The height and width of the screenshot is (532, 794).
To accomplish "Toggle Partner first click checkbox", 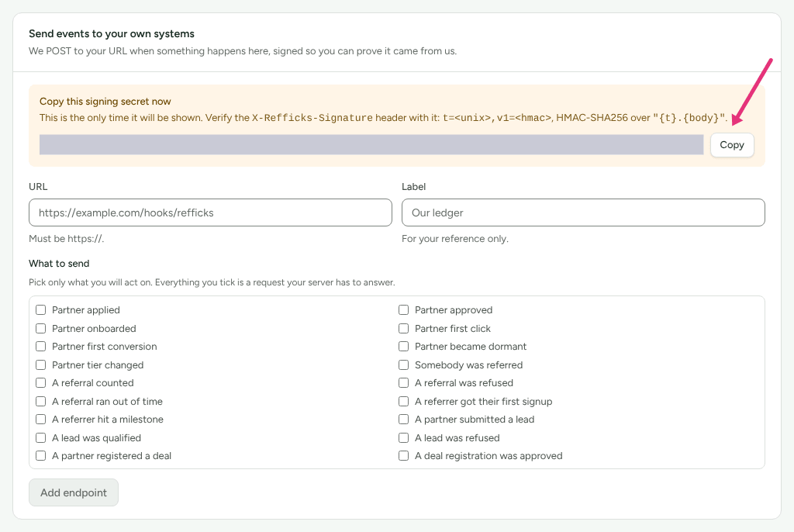I will pyautogui.click(x=403, y=328).
